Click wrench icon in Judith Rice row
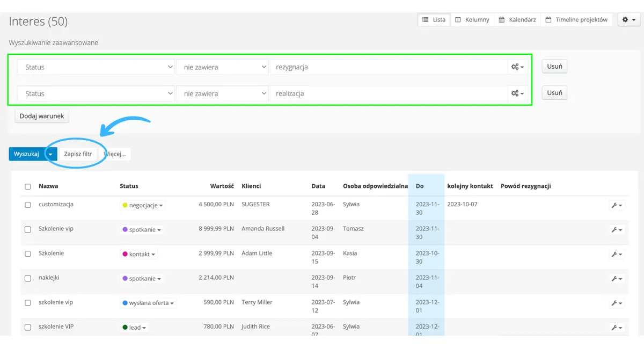Viewport: 644px width, 348px height. pyautogui.click(x=617, y=328)
